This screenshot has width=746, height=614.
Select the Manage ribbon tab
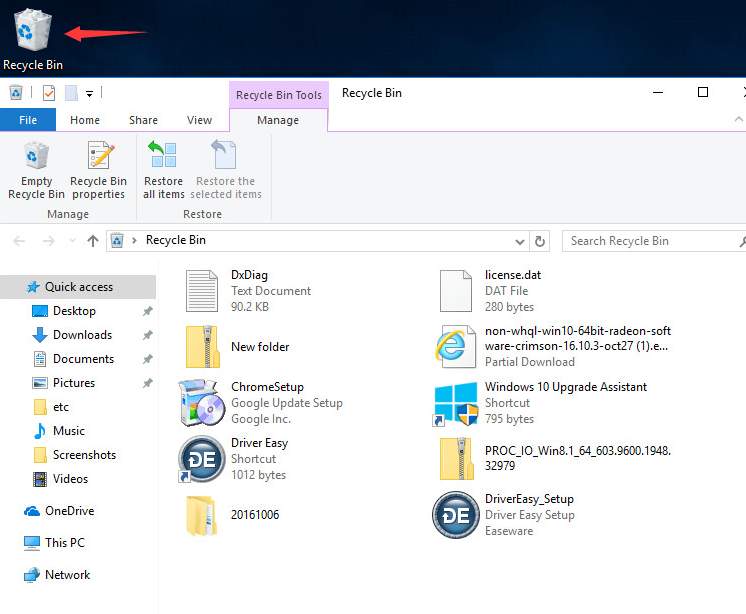(278, 120)
